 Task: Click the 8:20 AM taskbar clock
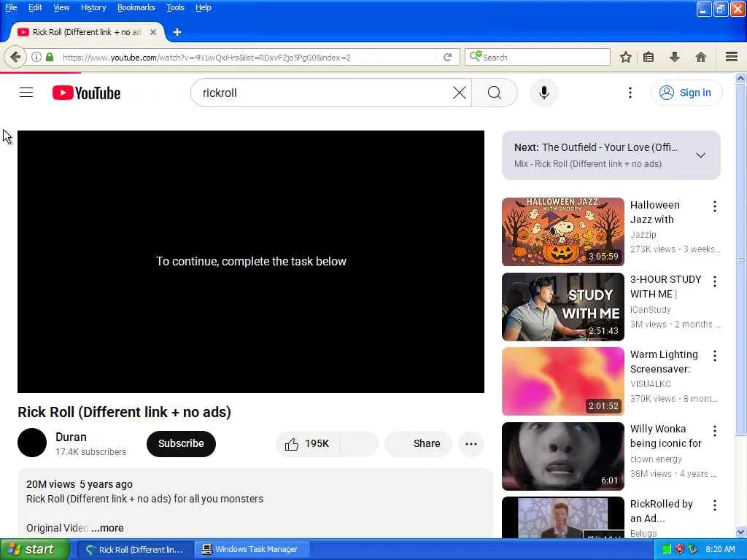pyautogui.click(x=720, y=549)
